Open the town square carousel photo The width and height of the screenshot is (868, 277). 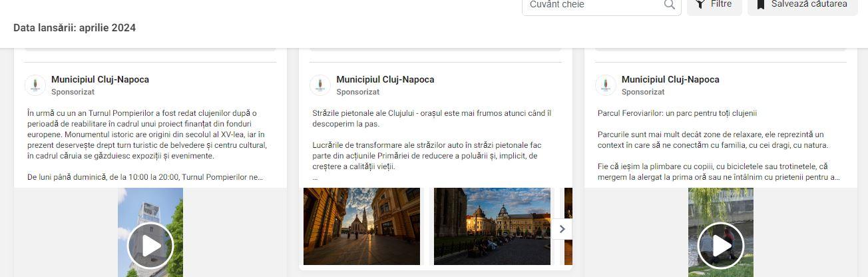click(x=492, y=226)
